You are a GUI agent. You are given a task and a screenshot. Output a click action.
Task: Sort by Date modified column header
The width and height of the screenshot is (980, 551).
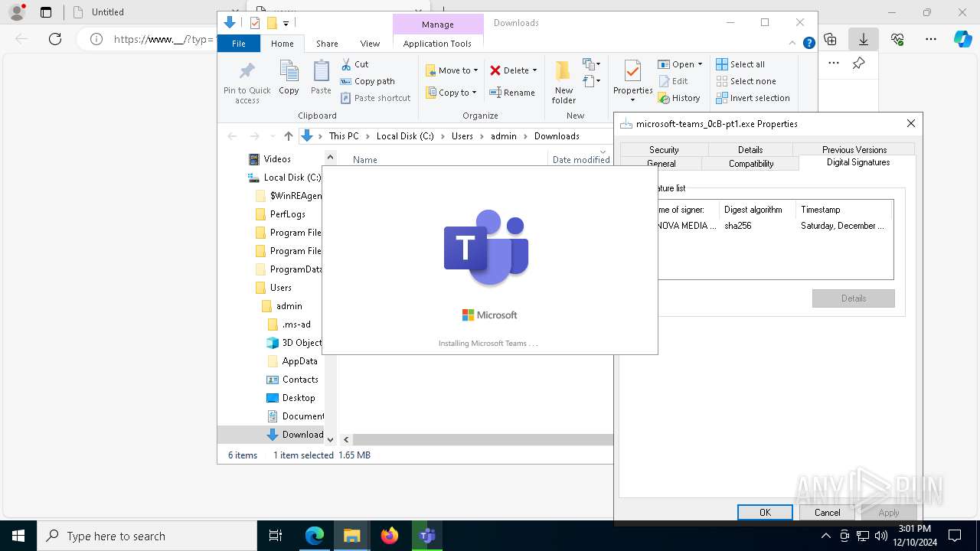tap(581, 160)
